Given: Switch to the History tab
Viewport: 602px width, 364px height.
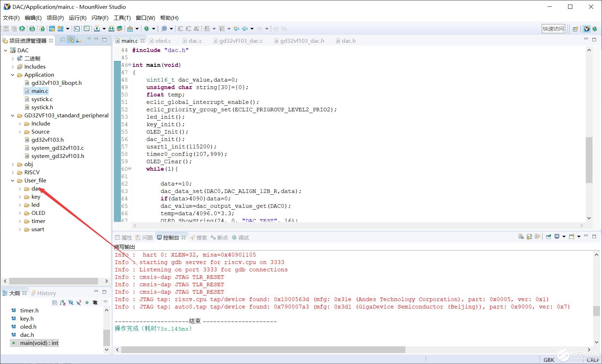Looking at the screenshot, I should point(44,293).
